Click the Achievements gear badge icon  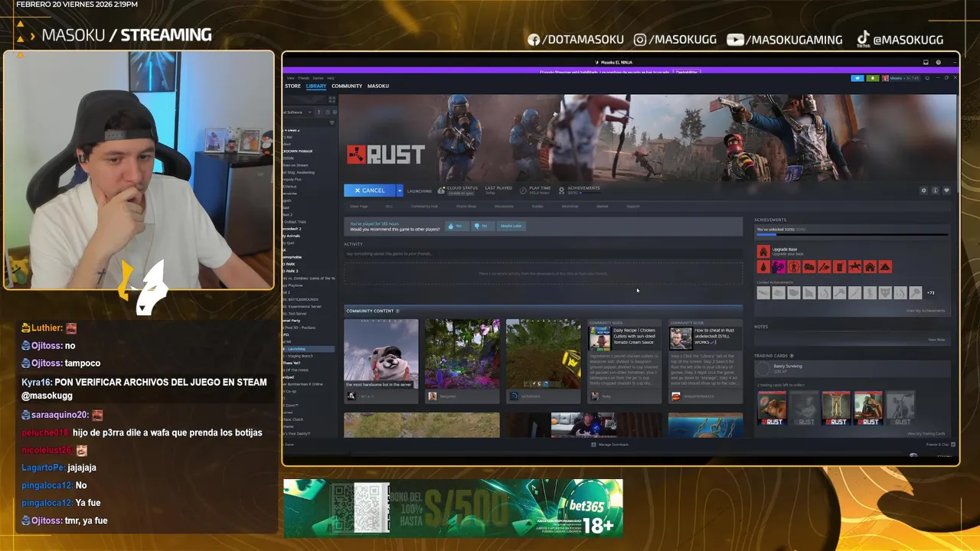[561, 191]
